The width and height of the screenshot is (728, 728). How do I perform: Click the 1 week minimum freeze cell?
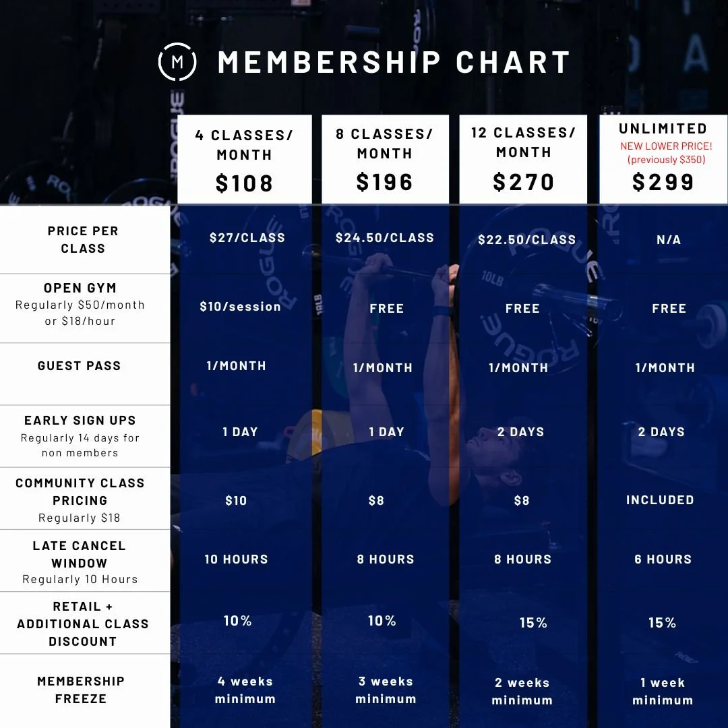(x=663, y=692)
